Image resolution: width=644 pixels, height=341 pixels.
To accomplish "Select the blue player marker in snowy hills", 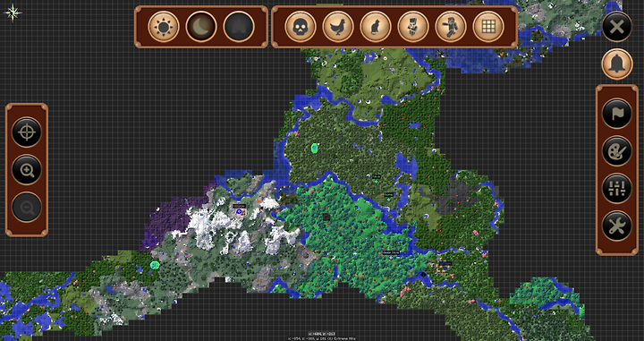I will [x=239, y=211].
